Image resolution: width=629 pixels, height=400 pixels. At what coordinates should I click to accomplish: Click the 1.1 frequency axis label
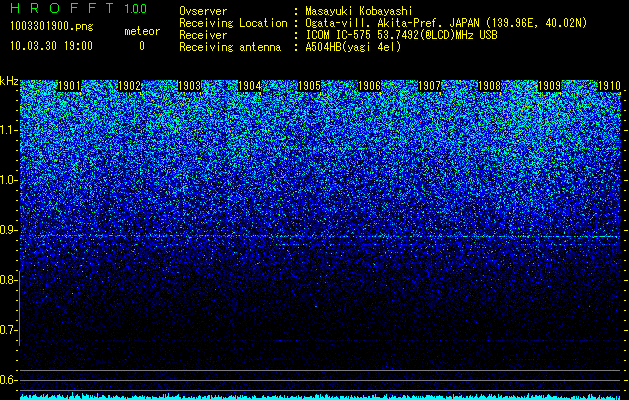click(x=8, y=130)
